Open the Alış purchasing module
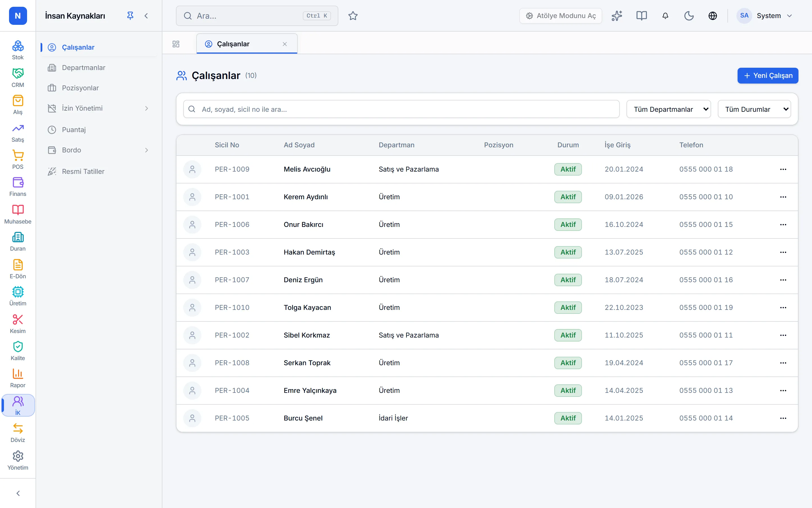 tap(18, 105)
